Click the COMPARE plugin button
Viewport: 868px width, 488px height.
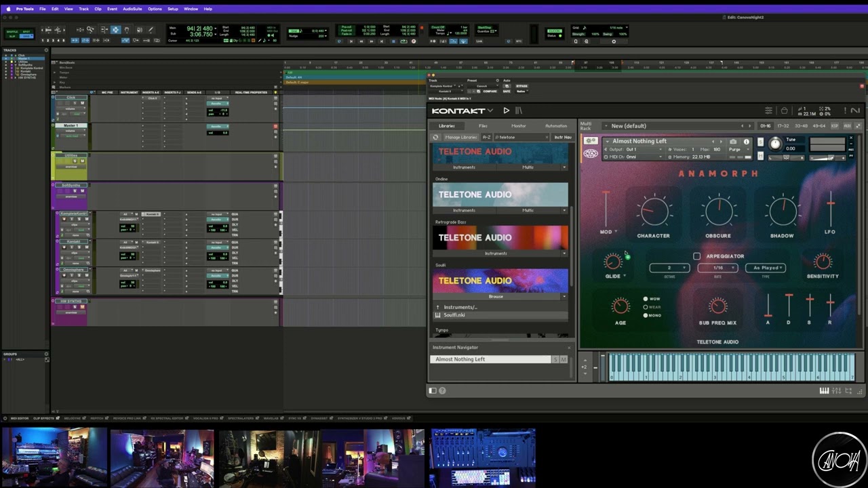(490, 91)
